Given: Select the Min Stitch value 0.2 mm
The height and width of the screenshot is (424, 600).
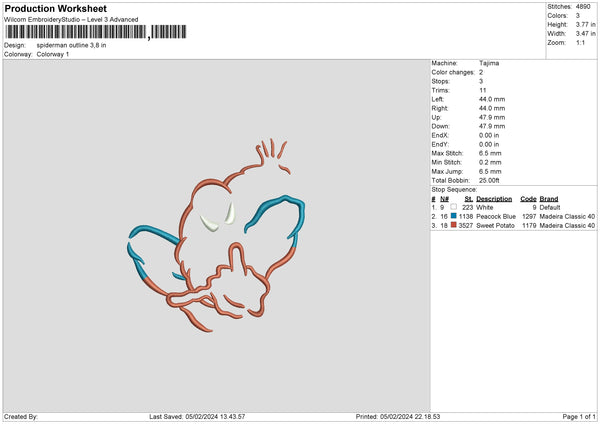Looking at the screenshot, I should (490, 162).
